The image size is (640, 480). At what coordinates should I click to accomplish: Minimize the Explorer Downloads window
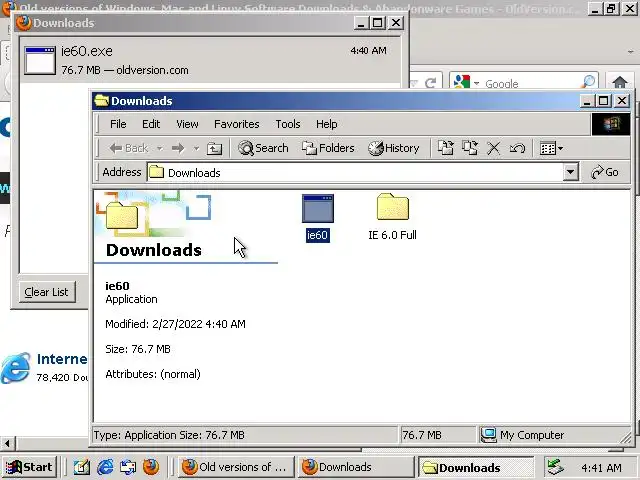pyautogui.click(x=587, y=101)
